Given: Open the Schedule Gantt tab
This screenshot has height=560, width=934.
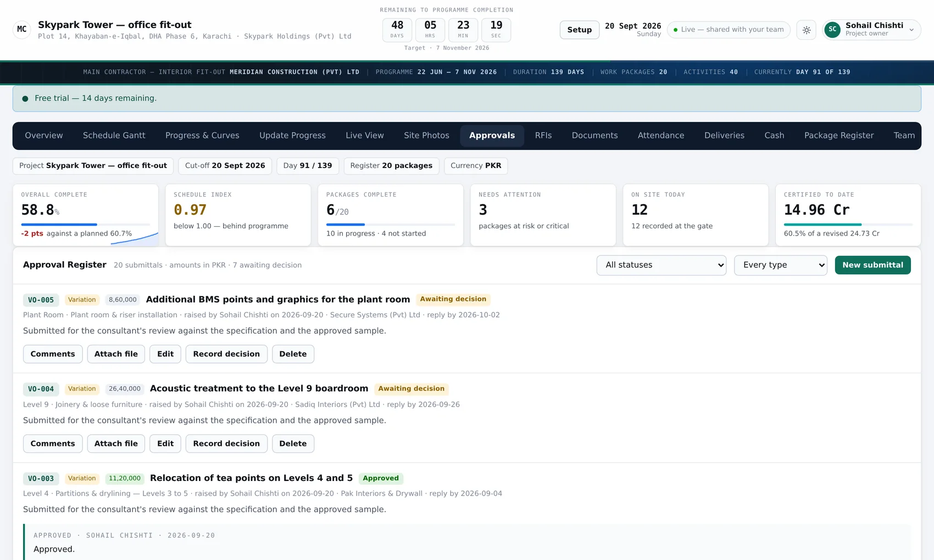Looking at the screenshot, I should pos(114,136).
